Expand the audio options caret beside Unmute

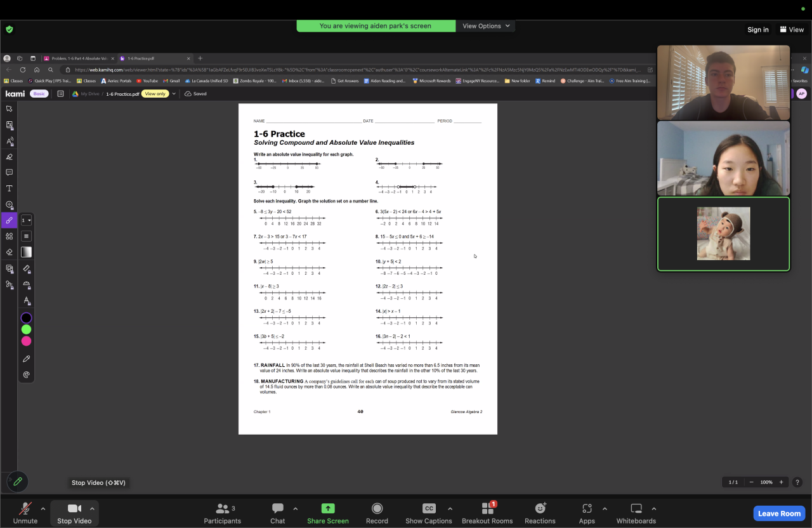pos(43,508)
